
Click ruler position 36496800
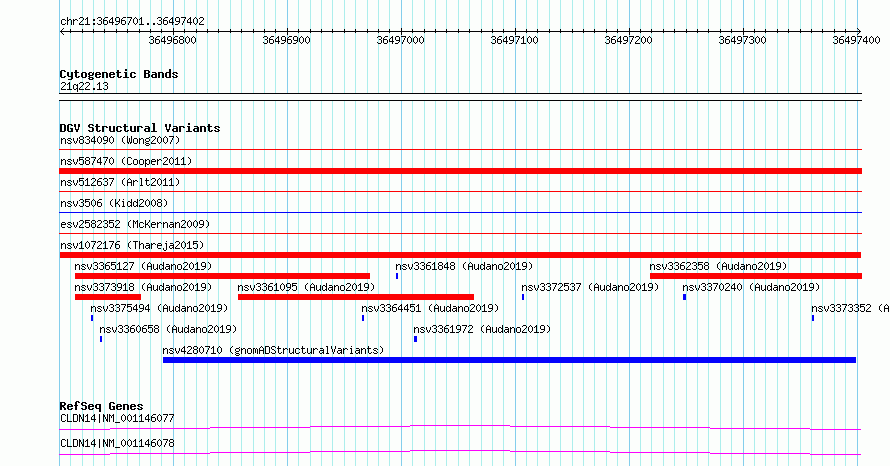(173, 40)
